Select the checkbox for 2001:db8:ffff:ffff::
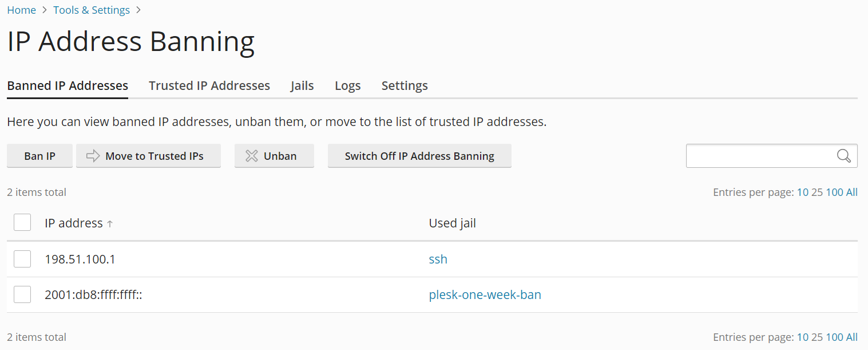The height and width of the screenshot is (350, 868). tap(22, 294)
